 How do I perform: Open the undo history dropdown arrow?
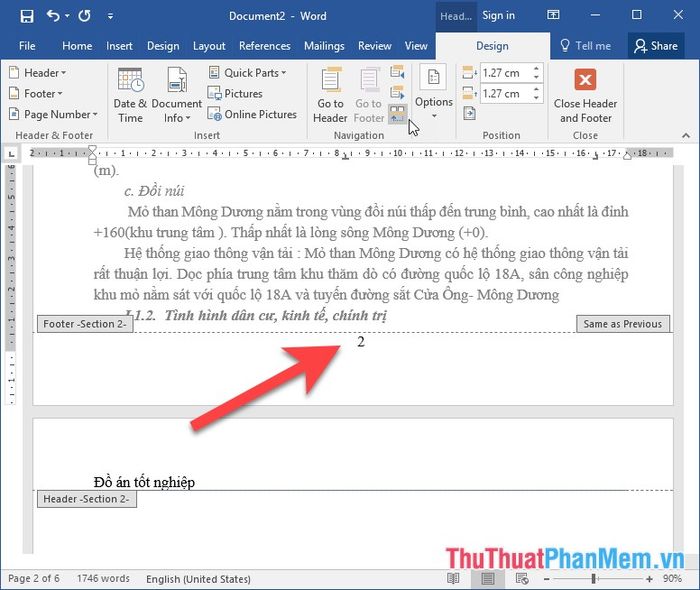pyautogui.click(x=67, y=16)
